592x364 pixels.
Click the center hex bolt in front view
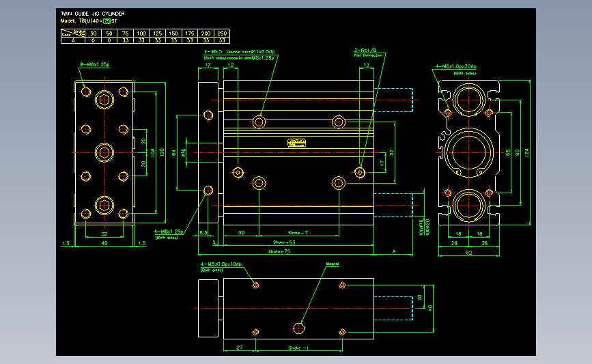(104, 152)
